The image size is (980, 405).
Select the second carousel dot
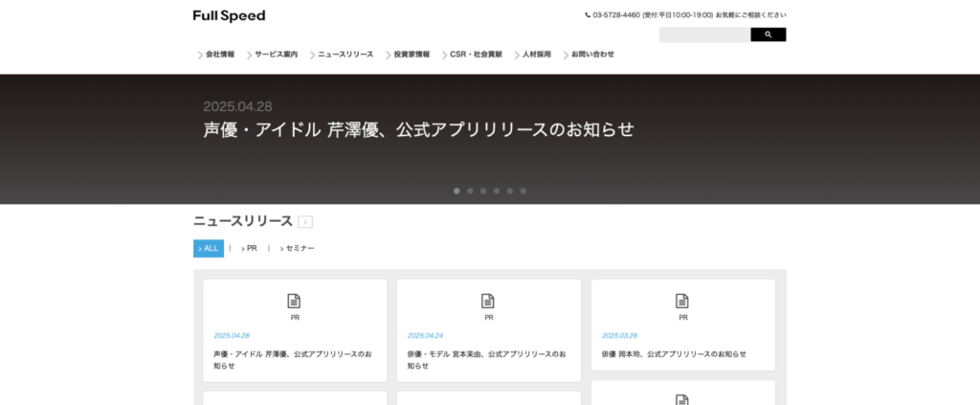[470, 191]
